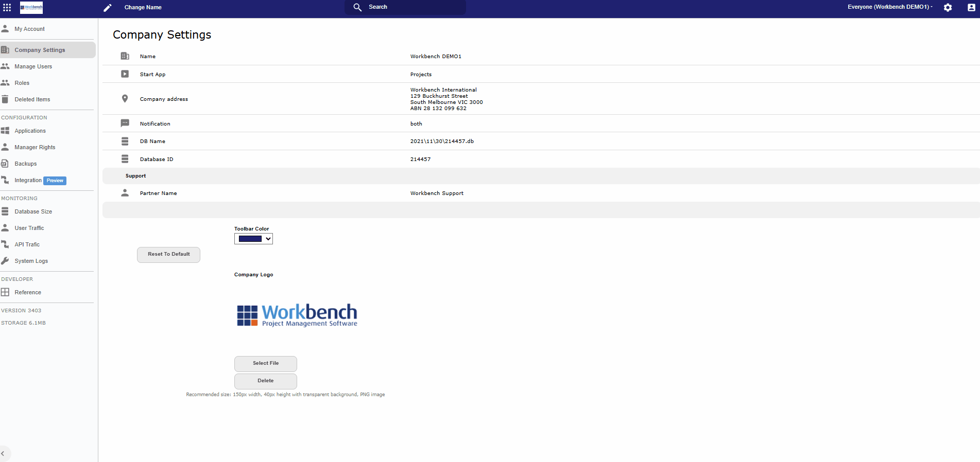This screenshot has width=980, height=462.
Task: Click the chat bubble Notification icon
Action: point(125,123)
